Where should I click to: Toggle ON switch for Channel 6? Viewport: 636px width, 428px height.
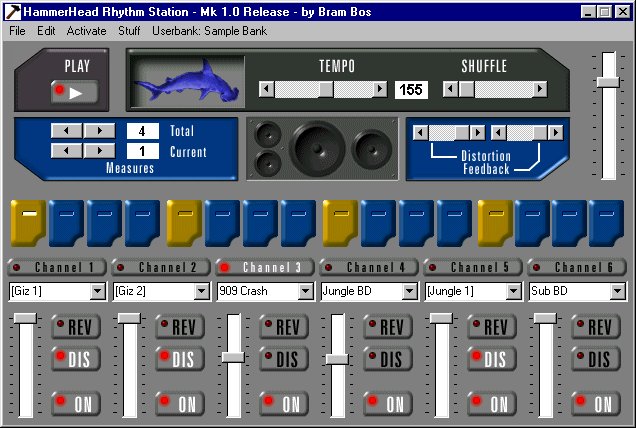(x=596, y=404)
